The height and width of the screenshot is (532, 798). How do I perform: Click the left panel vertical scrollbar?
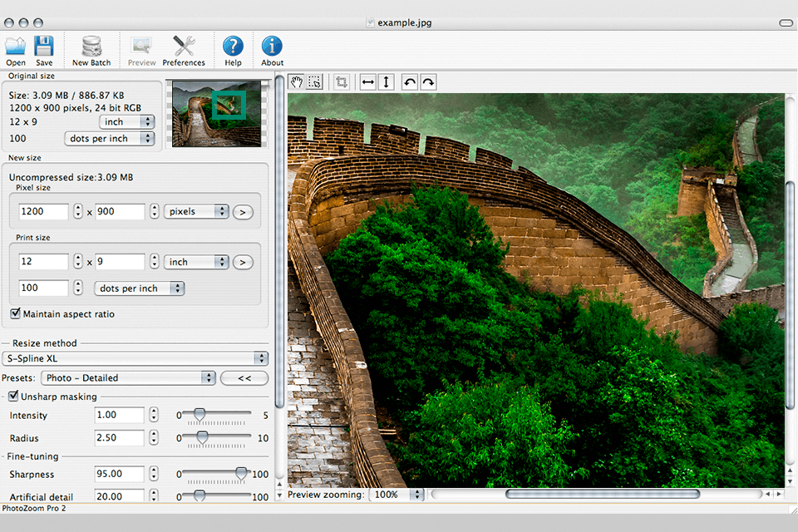click(x=279, y=241)
